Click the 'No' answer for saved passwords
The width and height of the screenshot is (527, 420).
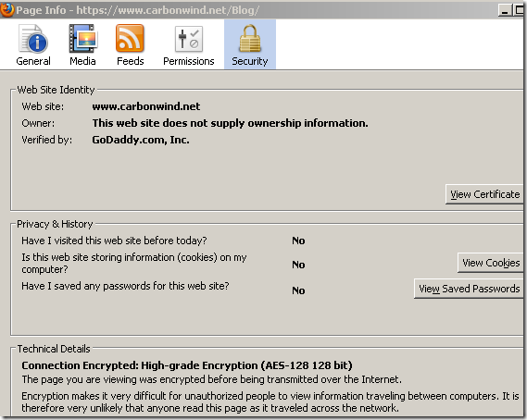(x=298, y=290)
